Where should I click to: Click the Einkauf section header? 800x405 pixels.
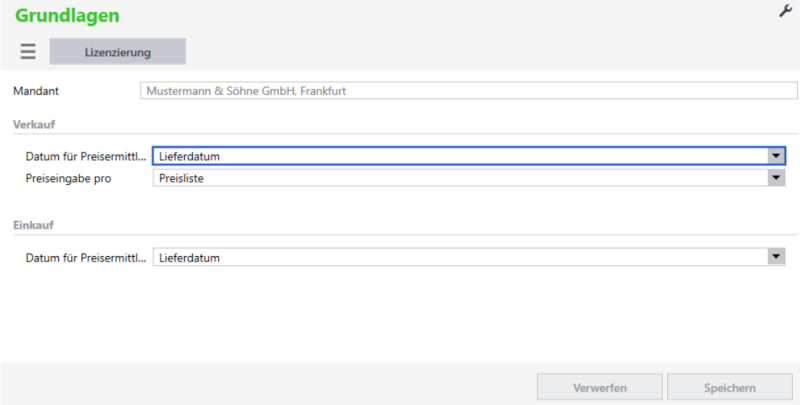pyautogui.click(x=33, y=225)
